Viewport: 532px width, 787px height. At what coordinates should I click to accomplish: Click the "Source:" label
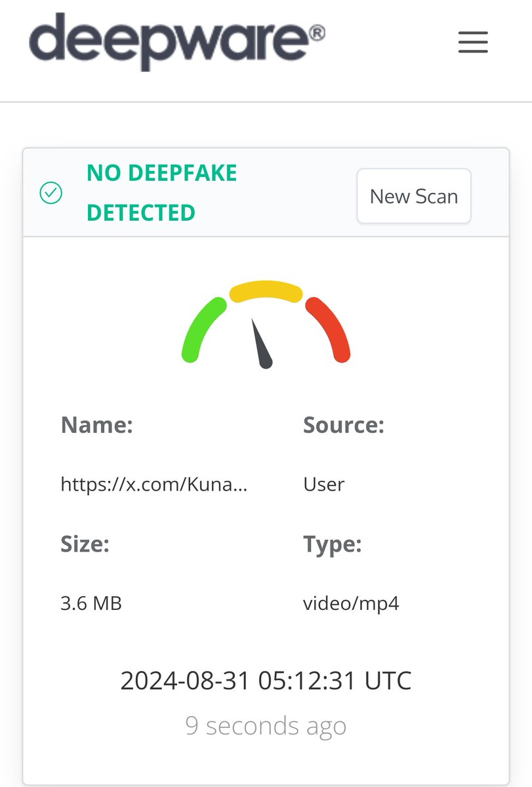coord(344,425)
